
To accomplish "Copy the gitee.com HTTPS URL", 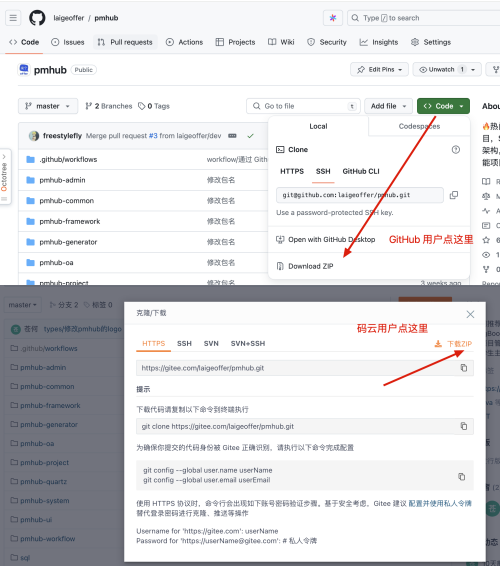I will [x=464, y=368].
